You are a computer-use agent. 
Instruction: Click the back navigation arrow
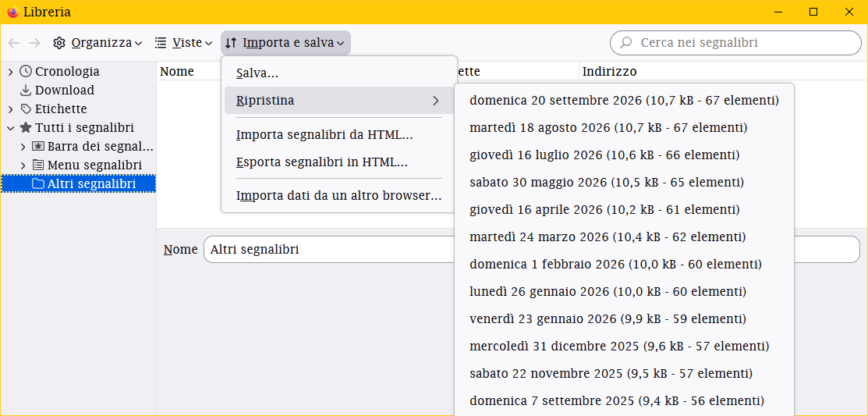point(14,43)
